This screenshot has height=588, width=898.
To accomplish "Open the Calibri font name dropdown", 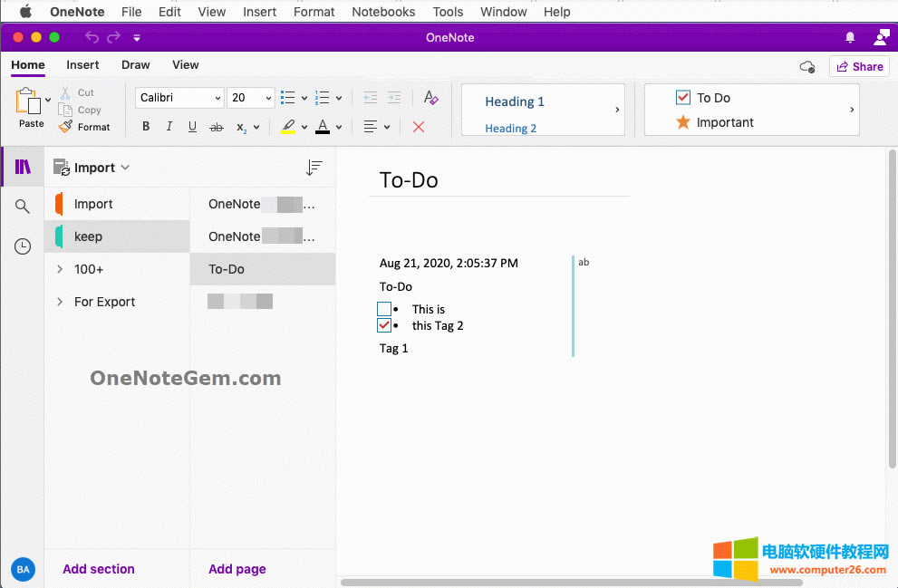I will click(179, 98).
